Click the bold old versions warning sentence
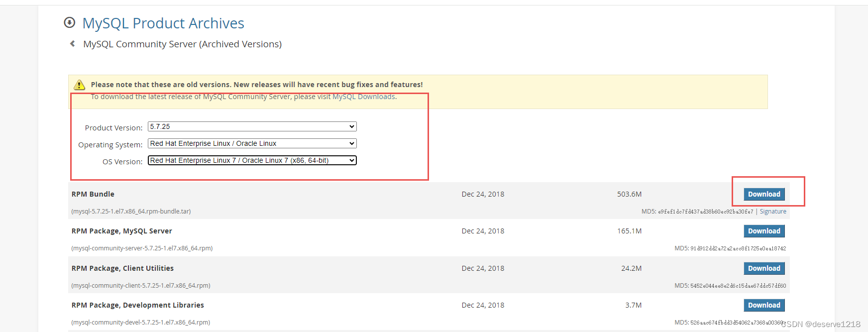 point(257,85)
